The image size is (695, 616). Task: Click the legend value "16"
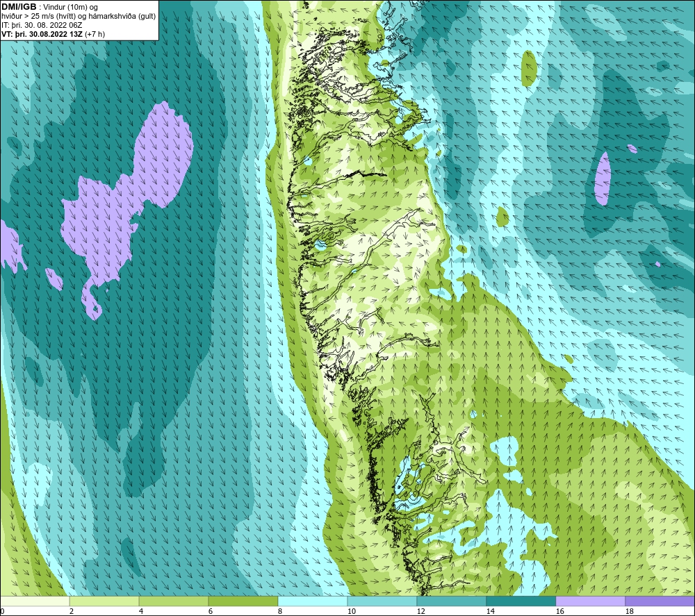559,612
